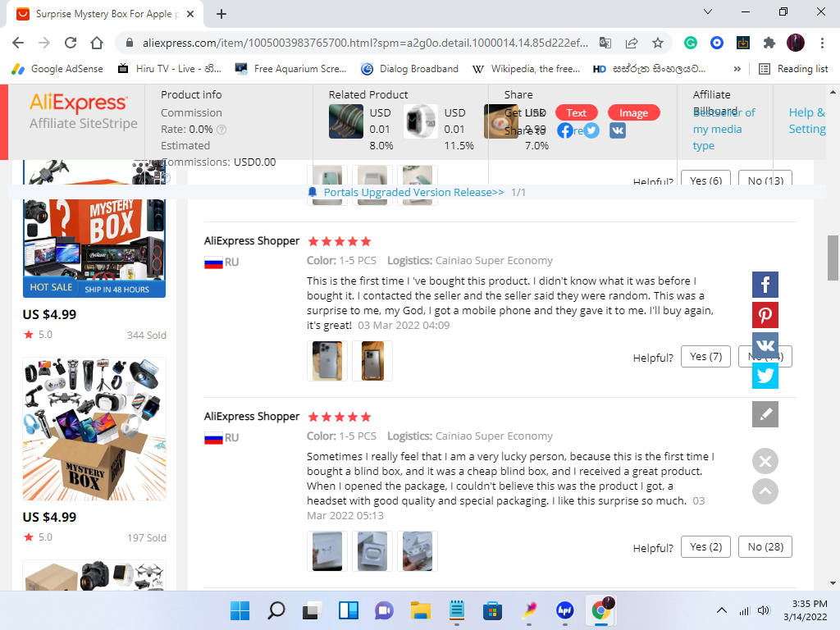Share to Facebook in SiteStripe
Screen dimensions: 840x630
(565, 130)
